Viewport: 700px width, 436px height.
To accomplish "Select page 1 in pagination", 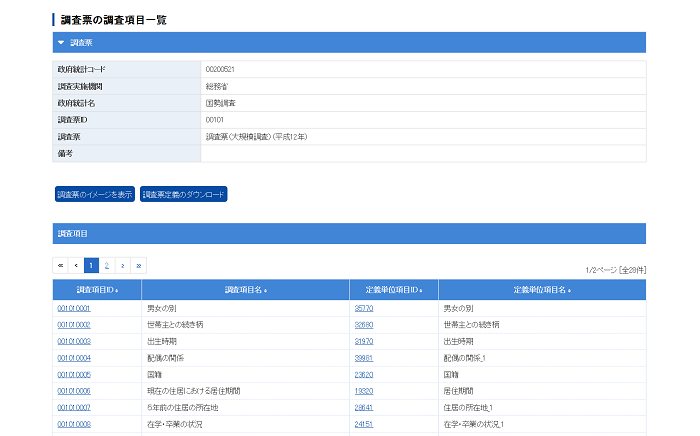I will pyautogui.click(x=91, y=266).
